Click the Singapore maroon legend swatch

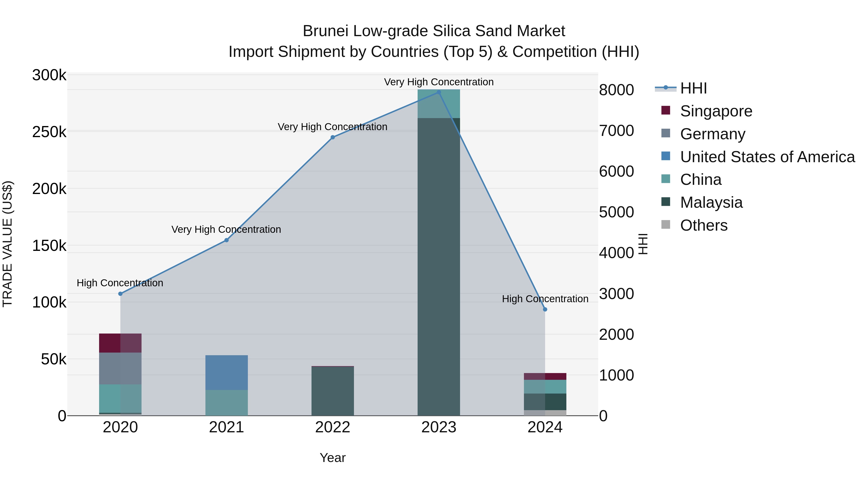pos(666,110)
